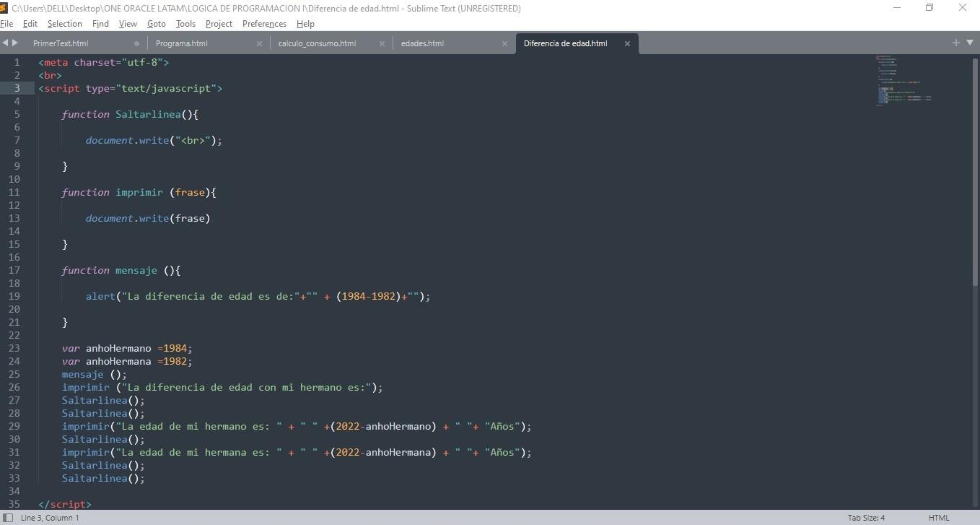980x525 pixels.
Task: Open the Goto menu
Action: [157, 24]
